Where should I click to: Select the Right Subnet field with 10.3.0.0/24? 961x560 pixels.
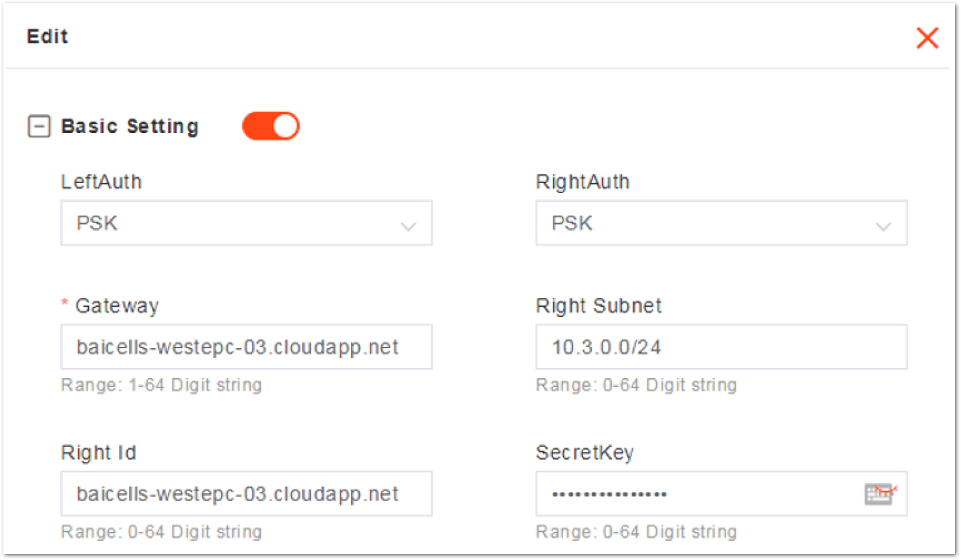[x=721, y=347]
